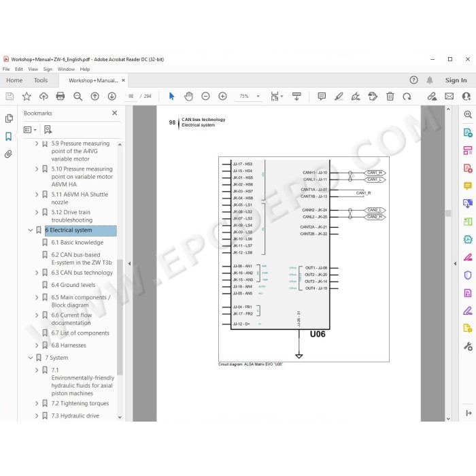Click the Zoom out minus icon
This screenshot has width=476, height=476.
(205, 97)
